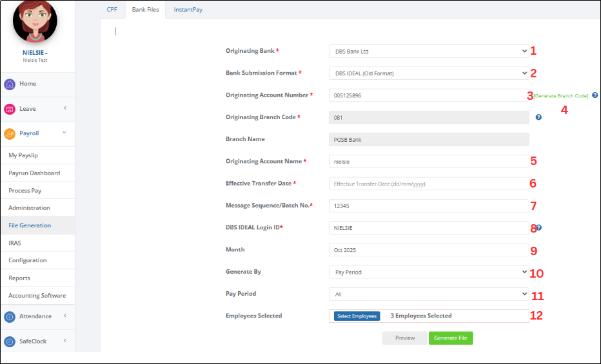Click the Effective Transfer Date field

pyautogui.click(x=429, y=184)
